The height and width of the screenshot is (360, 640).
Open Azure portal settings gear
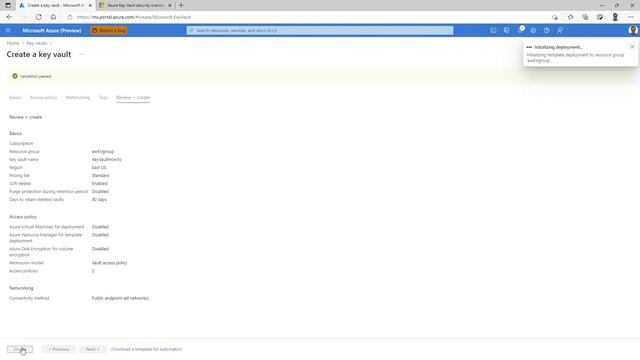click(x=533, y=30)
